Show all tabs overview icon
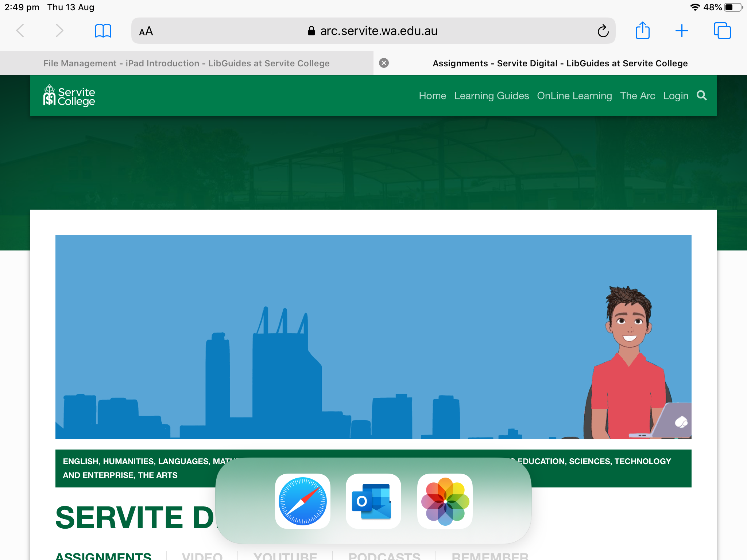 click(x=722, y=31)
